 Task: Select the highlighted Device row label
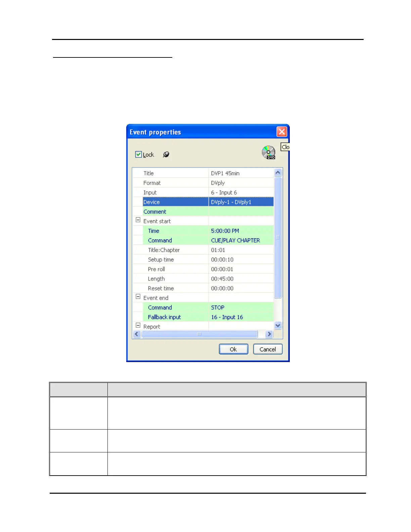151,202
